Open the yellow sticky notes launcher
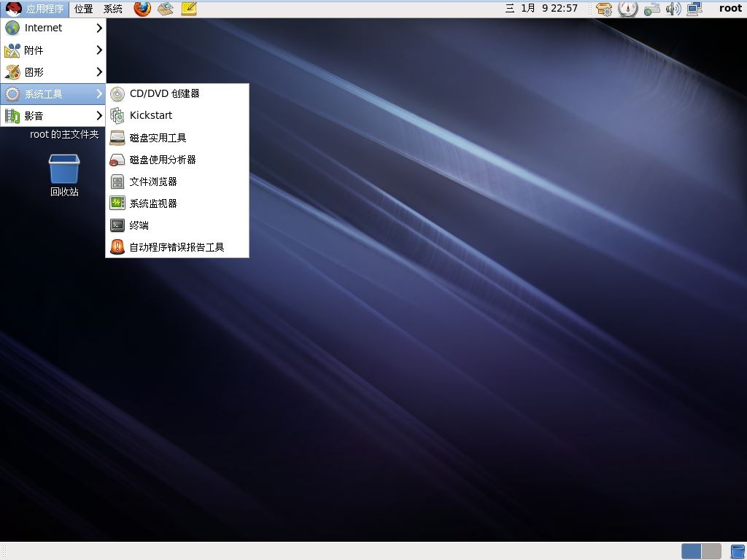The height and width of the screenshot is (560, 747). point(189,9)
